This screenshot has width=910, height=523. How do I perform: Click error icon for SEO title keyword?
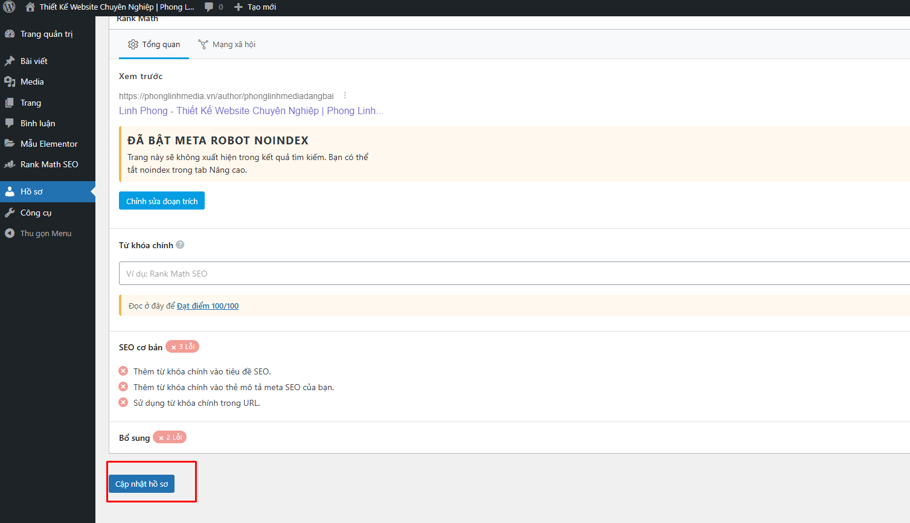tap(123, 371)
